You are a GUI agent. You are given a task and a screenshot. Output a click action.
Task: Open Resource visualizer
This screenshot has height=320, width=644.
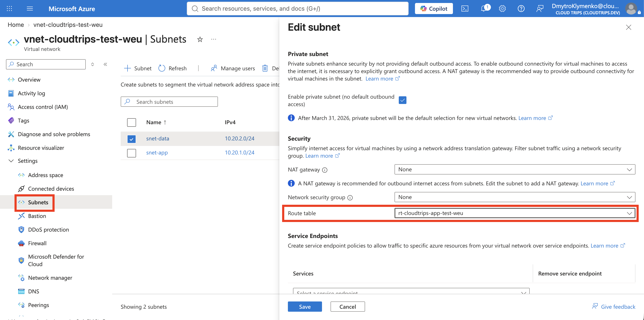pyautogui.click(x=41, y=148)
